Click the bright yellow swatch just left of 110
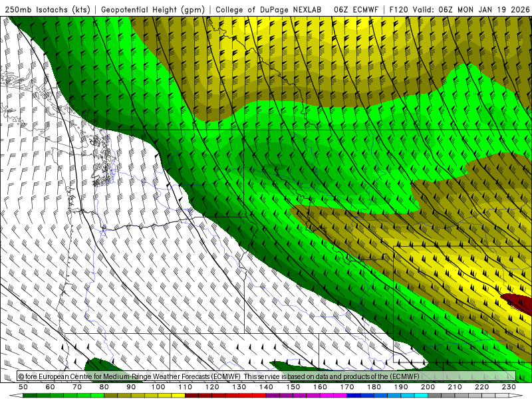The image size is (532, 399). pyautogui.click(x=178, y=396)
